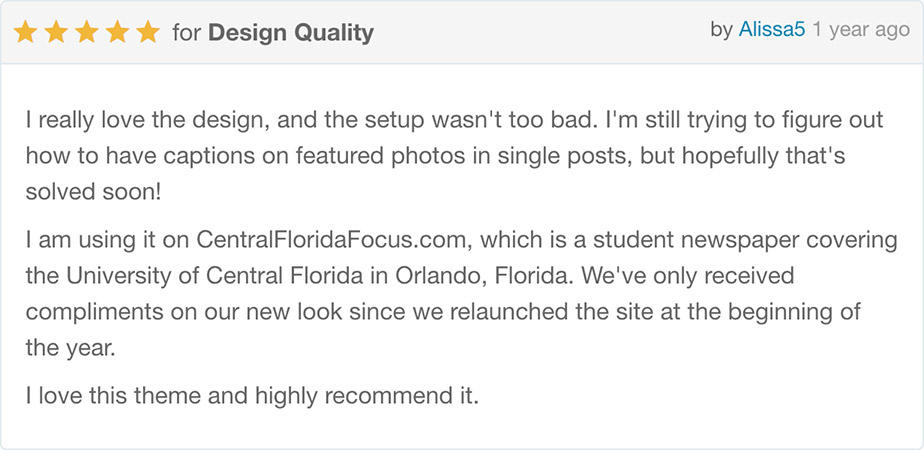Click the gray review header bar
This screenshot has height=450, width=924.
pyautogui.click(x=462, y=32)
